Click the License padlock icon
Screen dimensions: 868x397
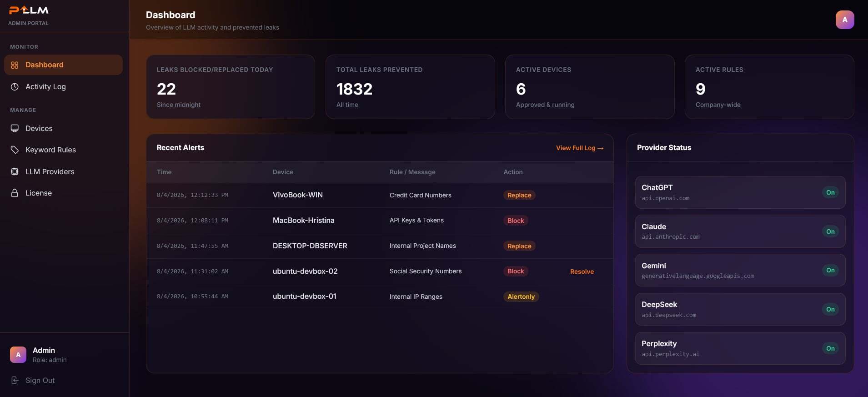15,193
